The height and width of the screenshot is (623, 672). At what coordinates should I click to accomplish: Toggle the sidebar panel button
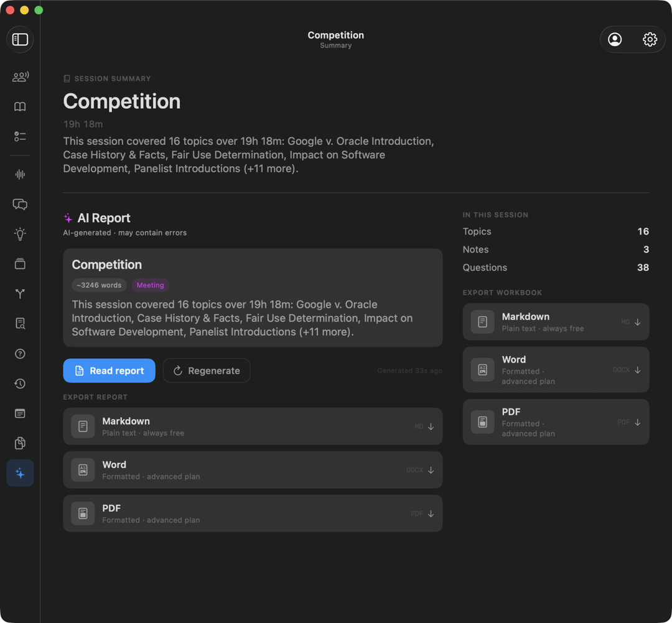point(20,39)
